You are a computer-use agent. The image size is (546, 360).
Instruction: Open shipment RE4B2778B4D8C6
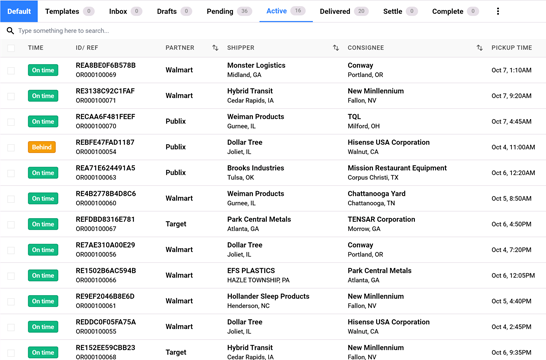(x=106, y=194)
